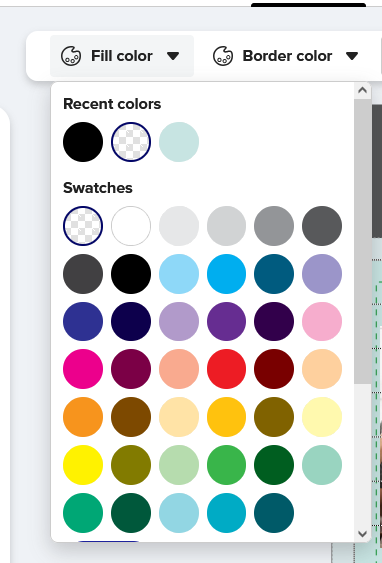Select the bright red swatch

click(x=227, y=369)
